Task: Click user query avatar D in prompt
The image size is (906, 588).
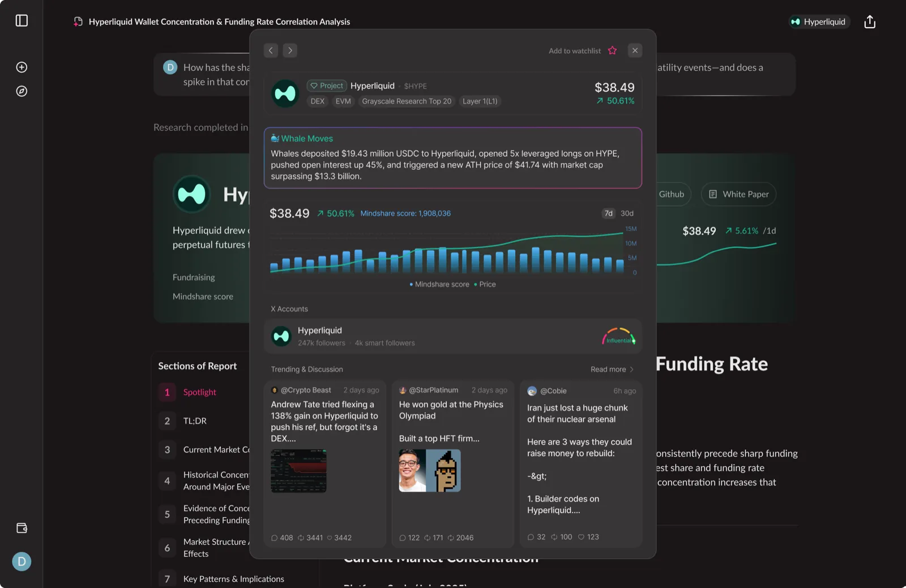Action: click(170, 67)
